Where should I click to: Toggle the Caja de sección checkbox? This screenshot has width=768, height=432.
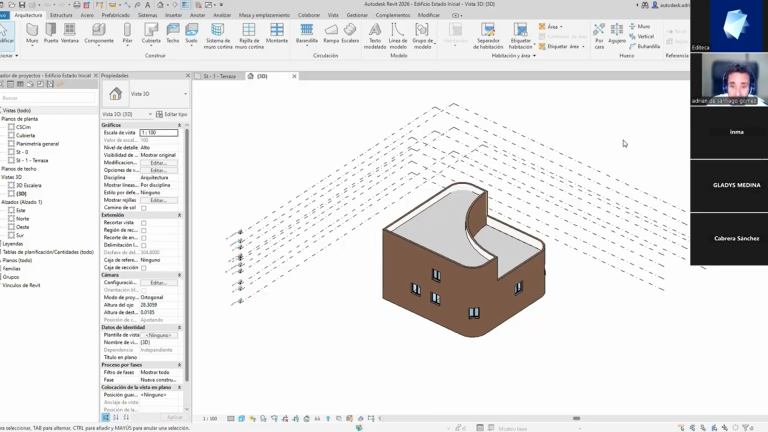pos(144,268)
